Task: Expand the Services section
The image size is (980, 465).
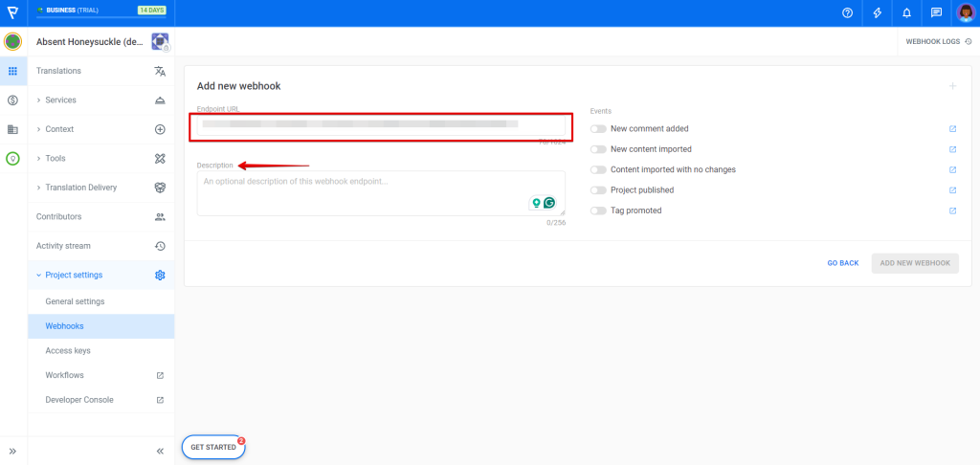Action: pyautogui.click(x=60, y=100)
